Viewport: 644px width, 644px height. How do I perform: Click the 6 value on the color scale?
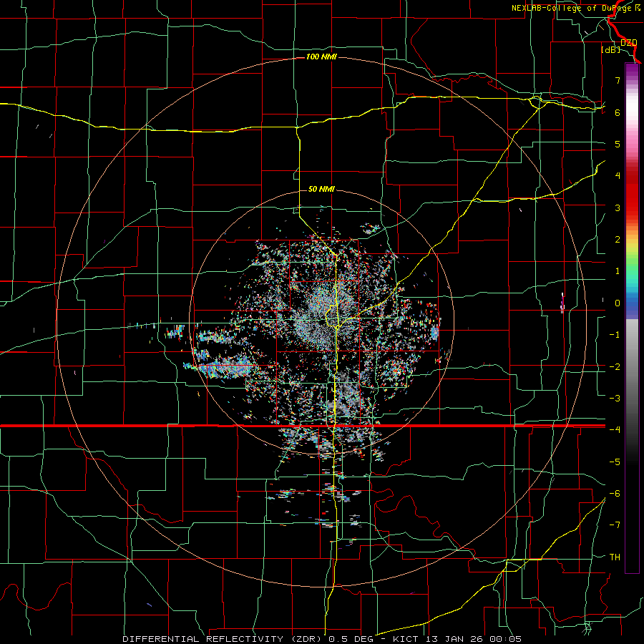pyautogui.click(x=618, y=112)
